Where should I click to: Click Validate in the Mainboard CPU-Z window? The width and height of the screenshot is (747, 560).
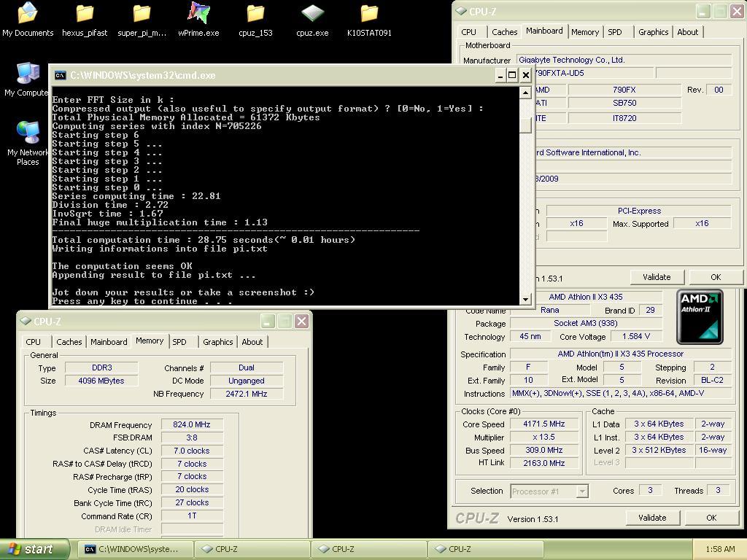click(657, 277)
